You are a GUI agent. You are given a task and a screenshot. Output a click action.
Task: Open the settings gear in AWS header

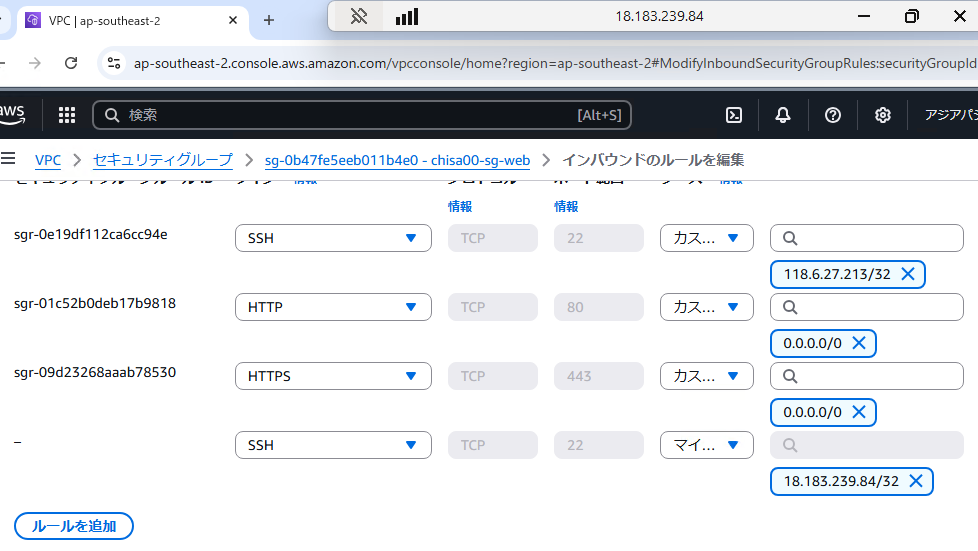click(x=882, y=115)
